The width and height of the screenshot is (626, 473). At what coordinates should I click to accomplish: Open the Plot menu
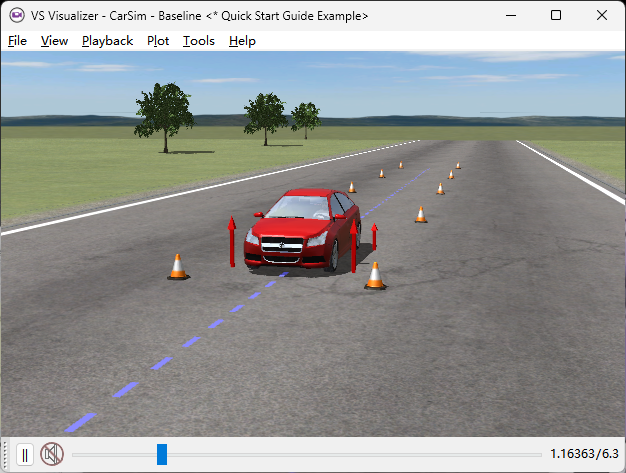(x=158, y=41)
